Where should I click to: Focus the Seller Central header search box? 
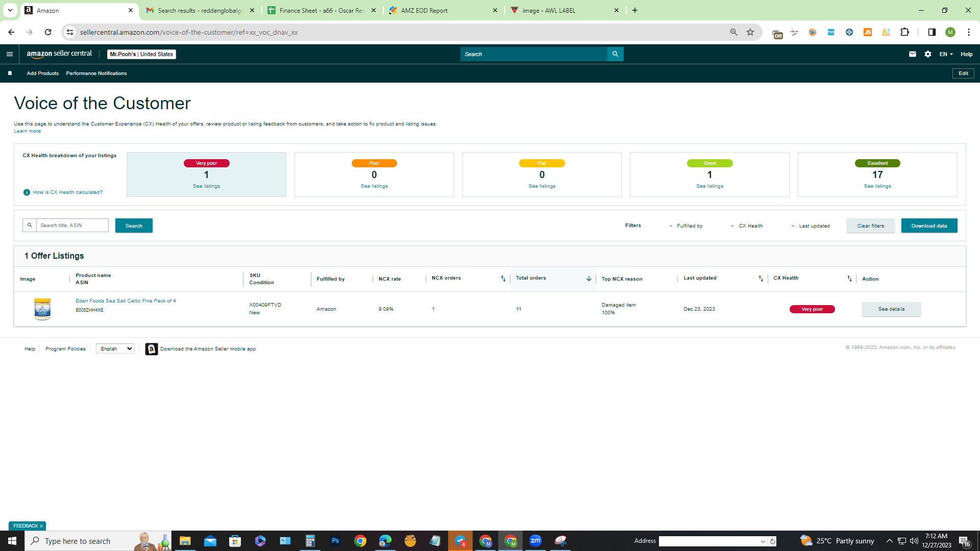pos(534,54)
